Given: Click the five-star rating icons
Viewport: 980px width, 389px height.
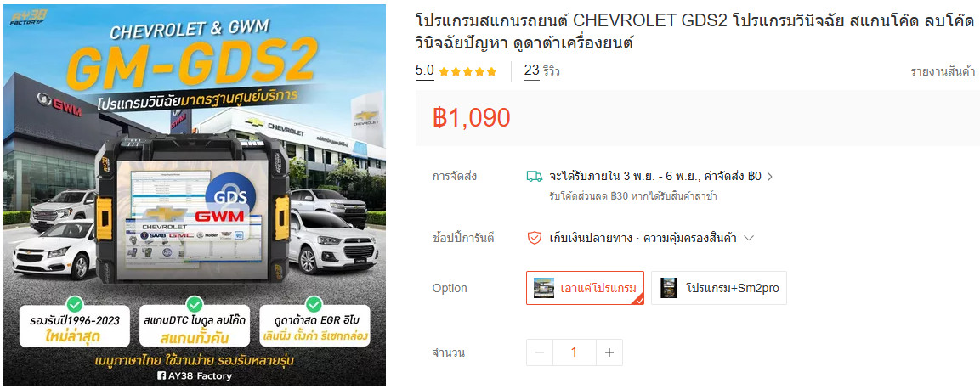Looking at the screenshot, I should tap(467, 71).
